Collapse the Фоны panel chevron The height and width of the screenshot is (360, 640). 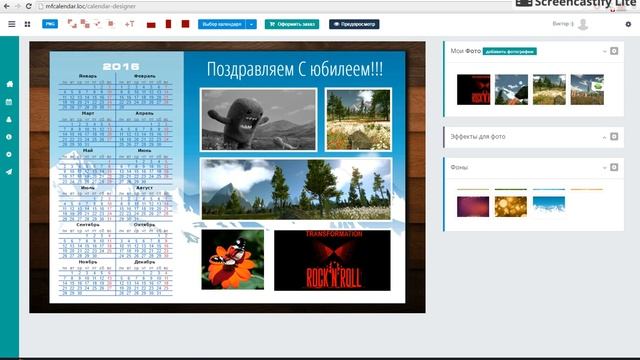(x=604, y=168)
